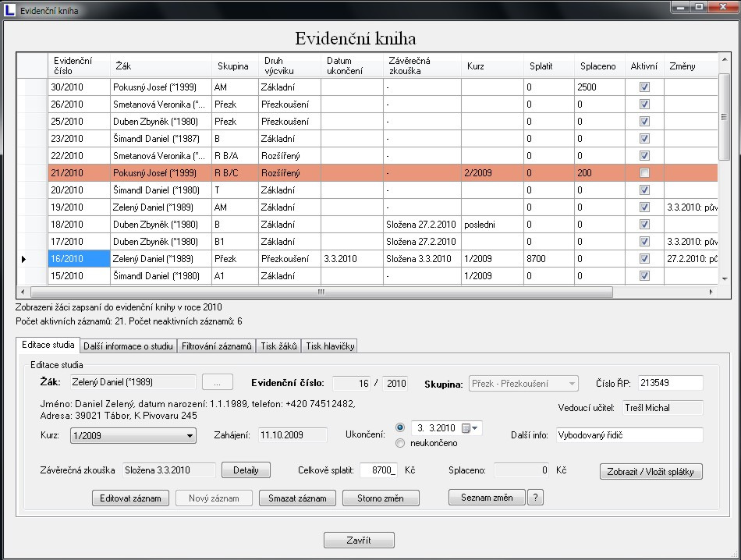Click the Další info field Vybodovaný řidič

click(629, 435)
